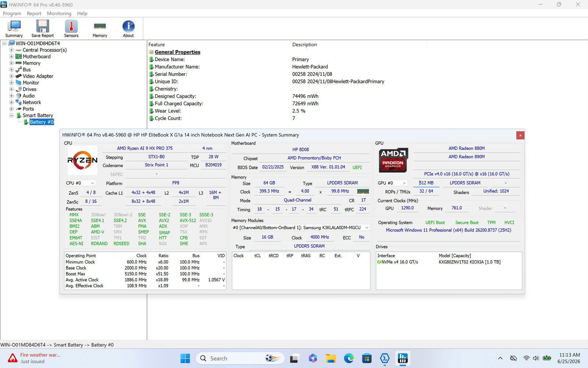Click the Audio speaker tree icon
Viewport: 588px width, 368px height.
18,96
